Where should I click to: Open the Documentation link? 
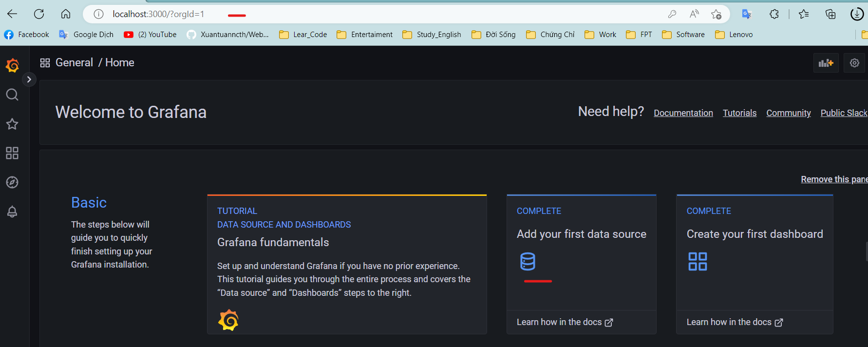pyautogui.click(x=683, y=113)
